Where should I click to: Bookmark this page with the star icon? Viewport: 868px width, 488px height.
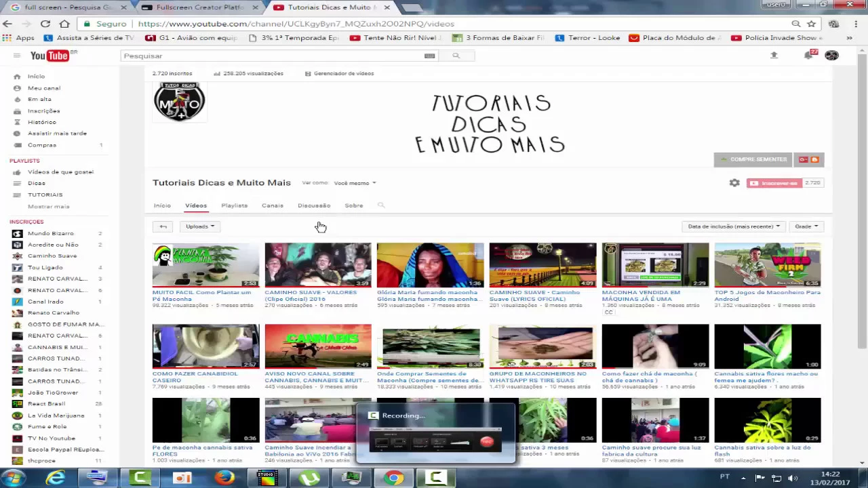point(811,24)
